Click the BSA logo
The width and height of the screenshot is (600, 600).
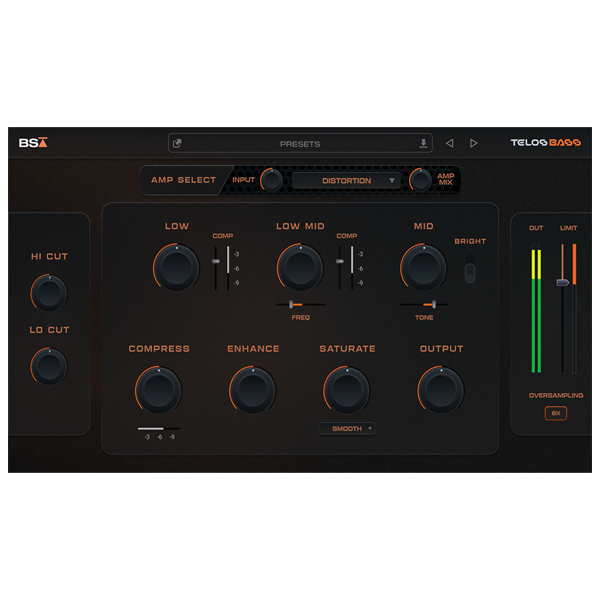[32, 143]
